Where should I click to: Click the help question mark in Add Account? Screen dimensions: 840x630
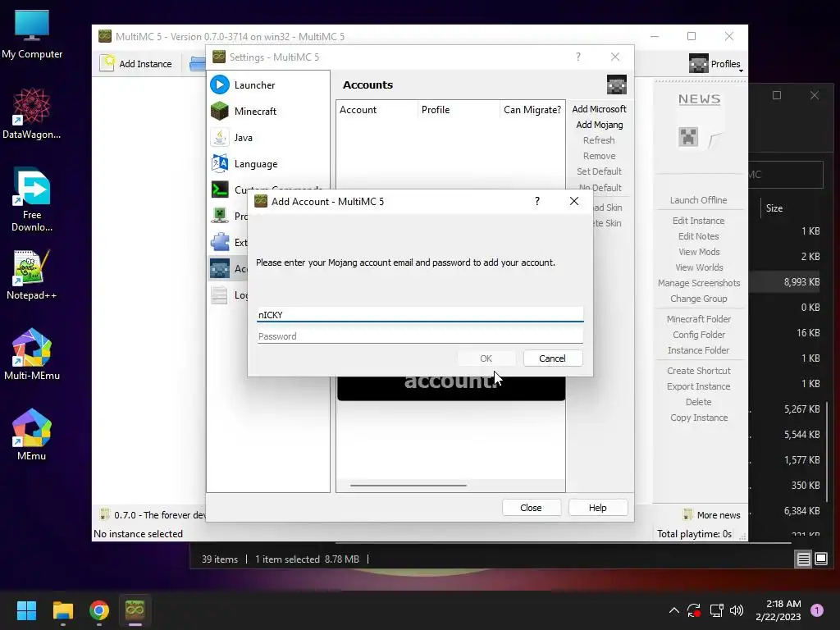536,201
